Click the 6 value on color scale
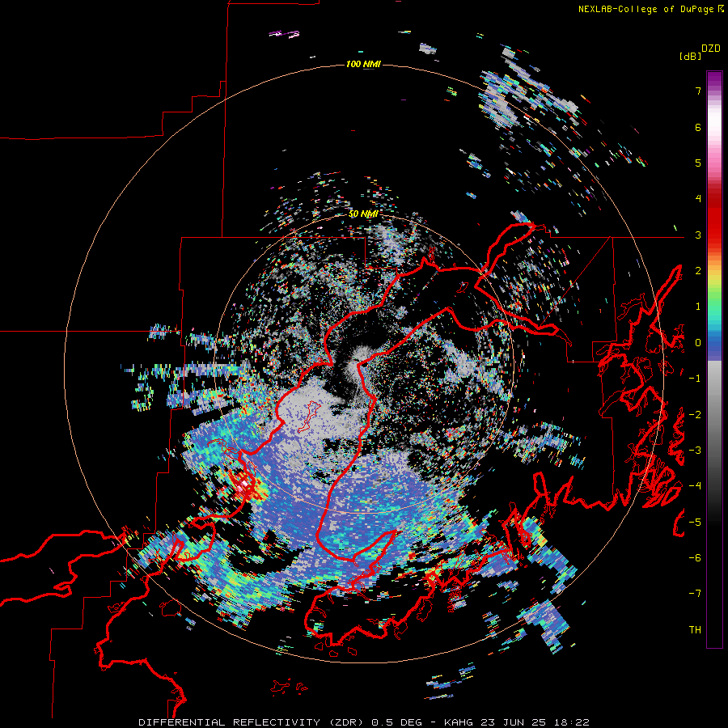The height and width of the screenshot is (728, 728). pyautogui.click(x=698, y=127)
